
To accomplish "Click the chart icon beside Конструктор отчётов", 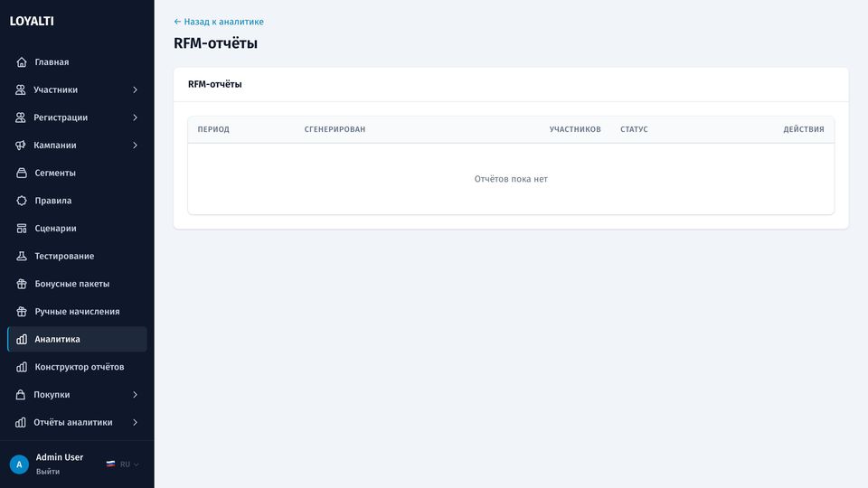I will (22, 367).
